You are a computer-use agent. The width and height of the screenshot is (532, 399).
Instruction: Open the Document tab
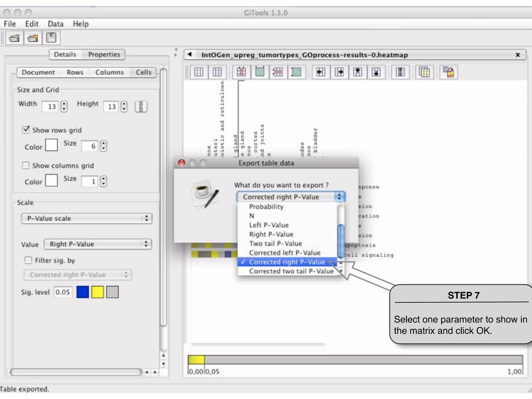38,72
